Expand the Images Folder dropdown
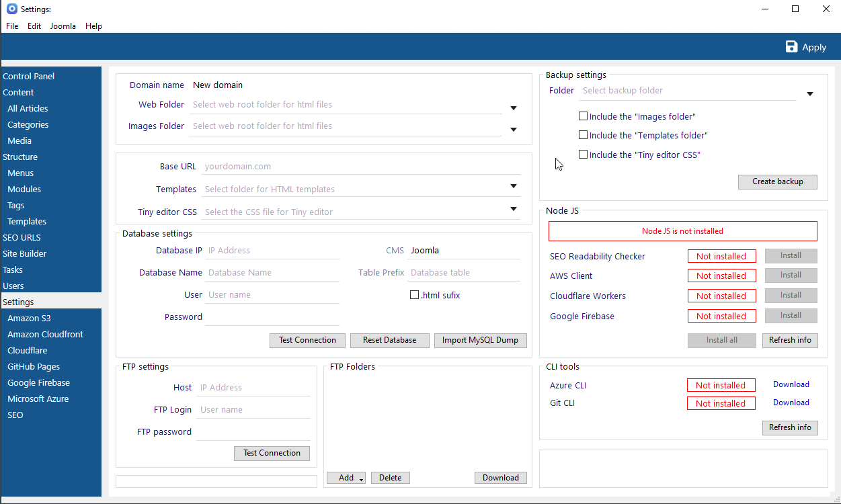This screenshot has width=841, height=504. (x=513, y=130)
